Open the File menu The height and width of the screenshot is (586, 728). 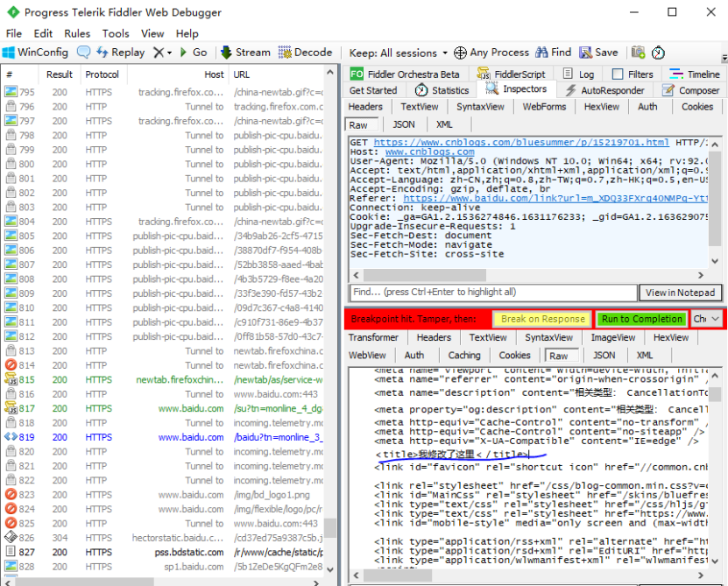pos(14,33)
